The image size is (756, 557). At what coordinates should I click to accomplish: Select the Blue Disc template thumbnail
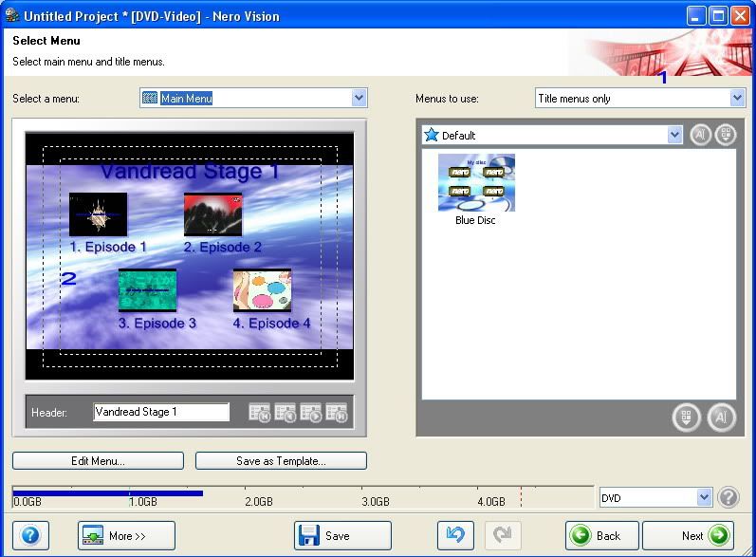[x=476, y=184]
